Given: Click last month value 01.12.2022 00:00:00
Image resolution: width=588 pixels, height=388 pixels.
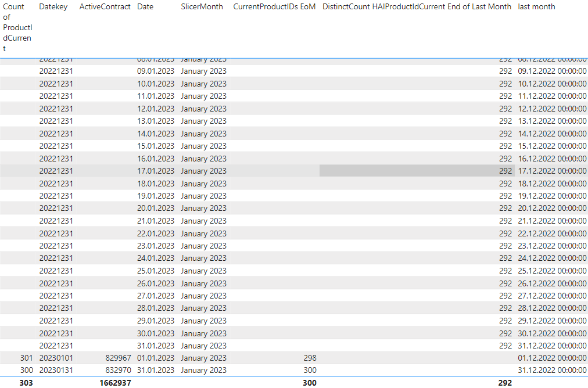Looking at the screenshot, I should click(552, 358).
